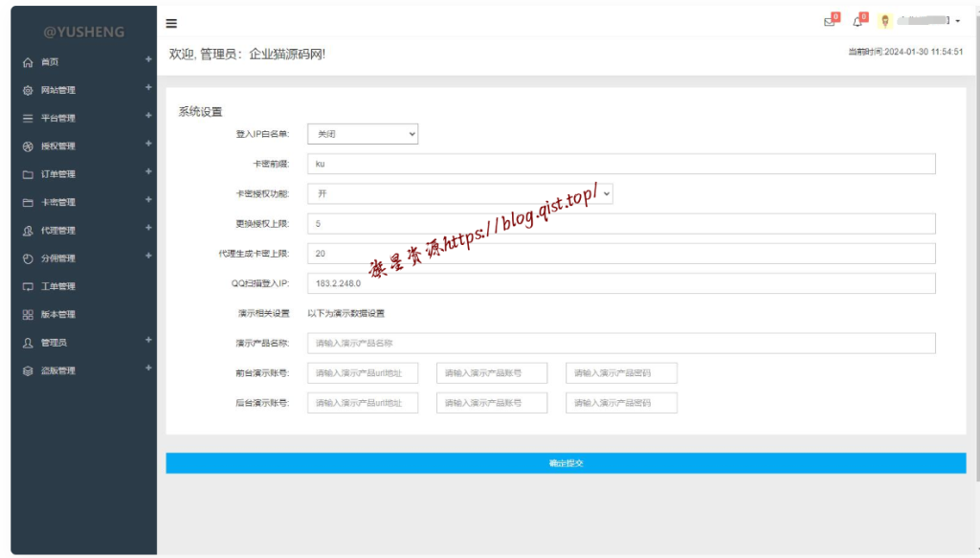This screenshot has height=558, width=980.
Task: Expand the 平台管理 plus sign
Action: 148,116
